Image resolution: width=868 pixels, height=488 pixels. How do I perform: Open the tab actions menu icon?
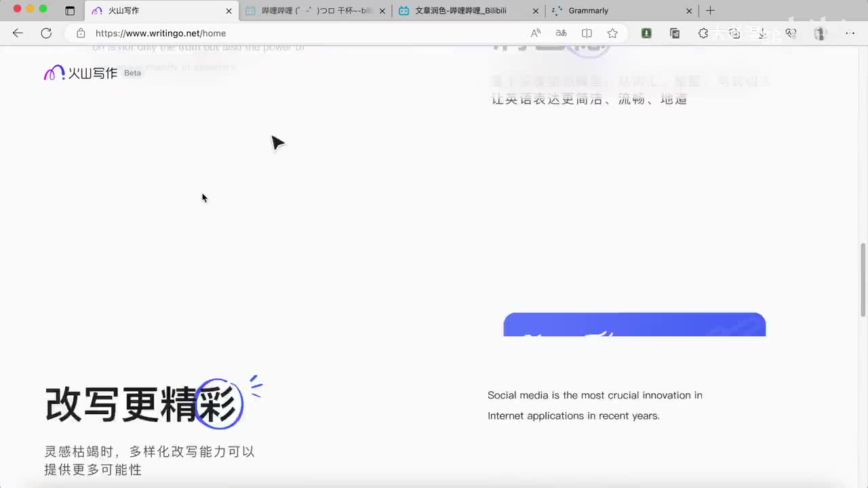(70, 11)
